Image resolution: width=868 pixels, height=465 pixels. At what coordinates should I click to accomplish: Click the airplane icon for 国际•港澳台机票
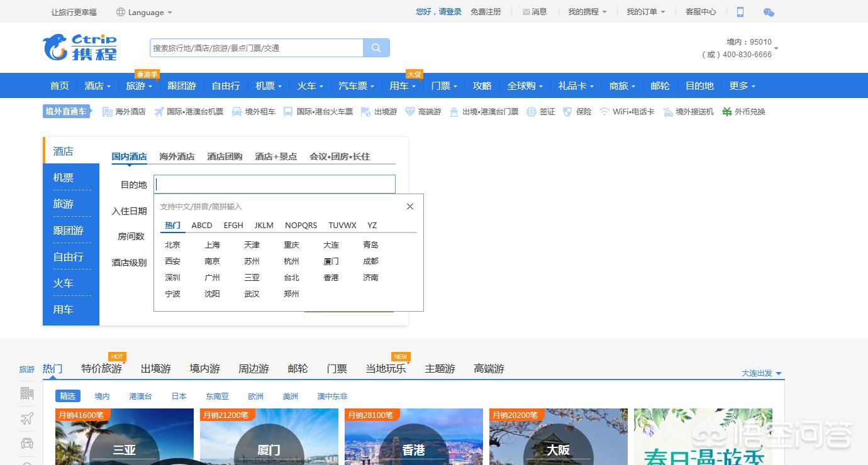[159, 111]
